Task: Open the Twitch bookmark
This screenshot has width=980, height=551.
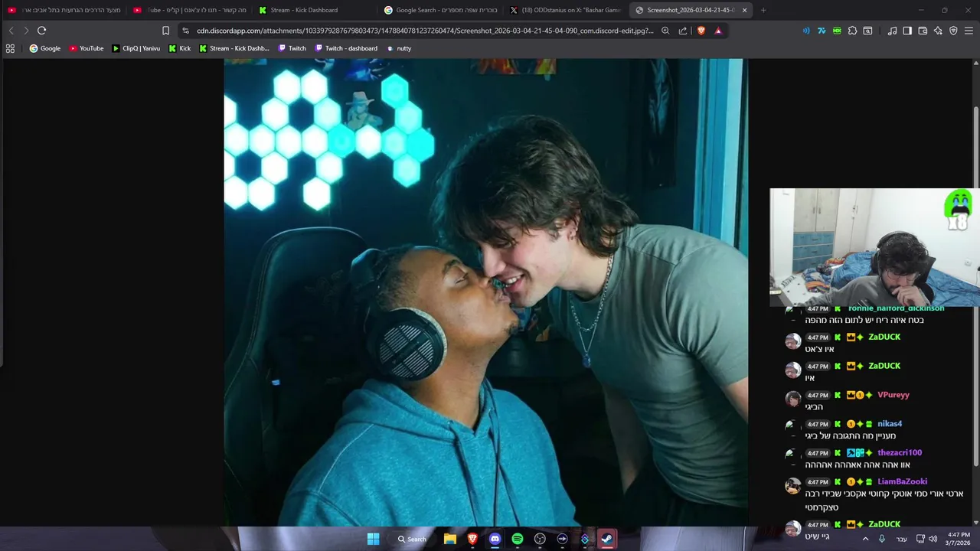Action: [292, 48]
